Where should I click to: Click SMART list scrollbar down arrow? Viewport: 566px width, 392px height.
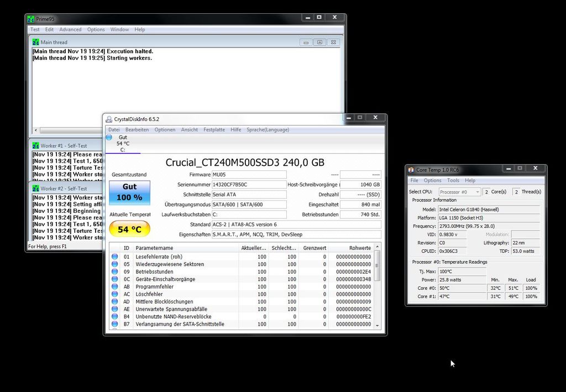378,325
